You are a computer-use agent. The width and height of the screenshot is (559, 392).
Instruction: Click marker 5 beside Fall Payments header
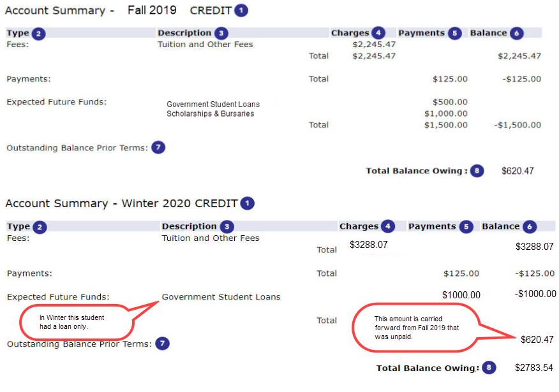[x=454, y=33]
